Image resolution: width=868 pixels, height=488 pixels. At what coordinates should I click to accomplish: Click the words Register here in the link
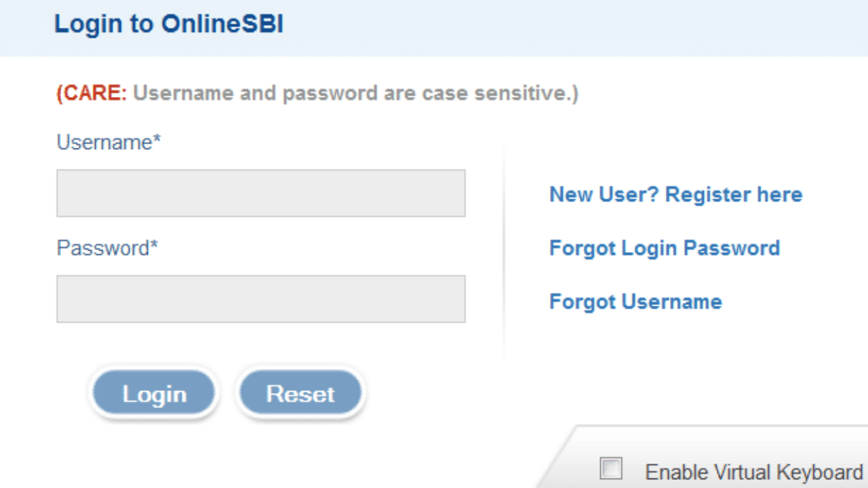[734, 195]
